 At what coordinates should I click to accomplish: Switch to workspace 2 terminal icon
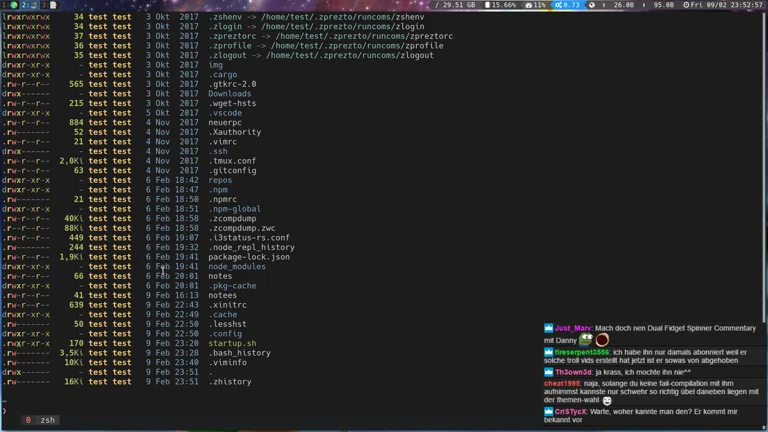[29, 5]
